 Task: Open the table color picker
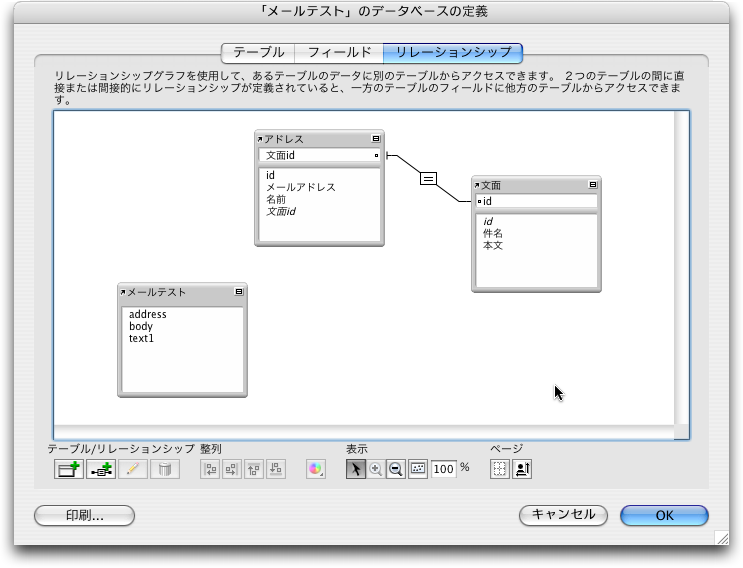[x=316, y=469]
